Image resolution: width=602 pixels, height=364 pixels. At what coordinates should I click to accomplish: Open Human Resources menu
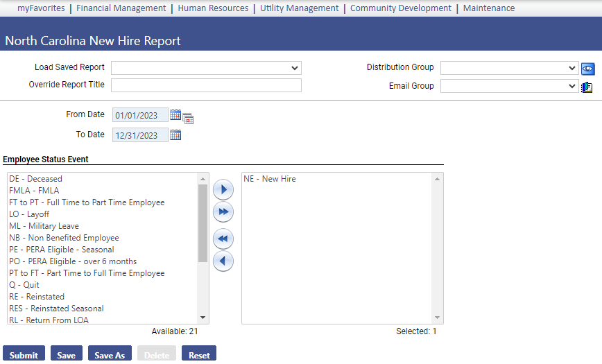click(213, 8)
